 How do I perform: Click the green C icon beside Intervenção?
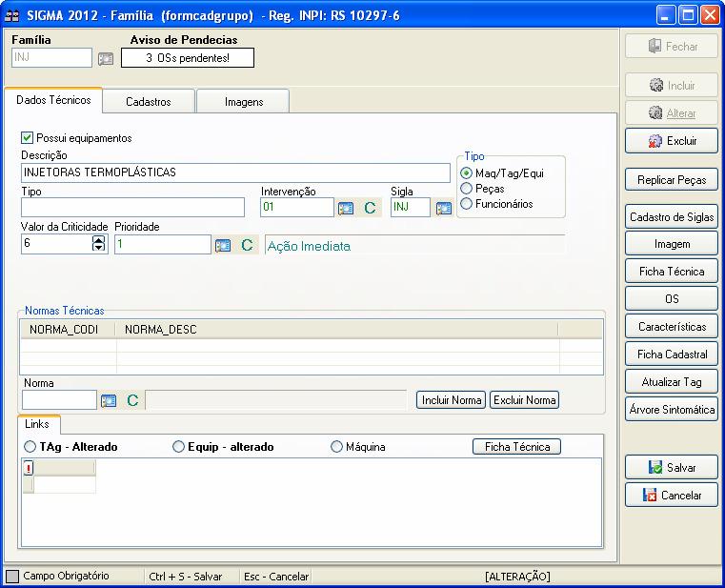coord(370,208)
